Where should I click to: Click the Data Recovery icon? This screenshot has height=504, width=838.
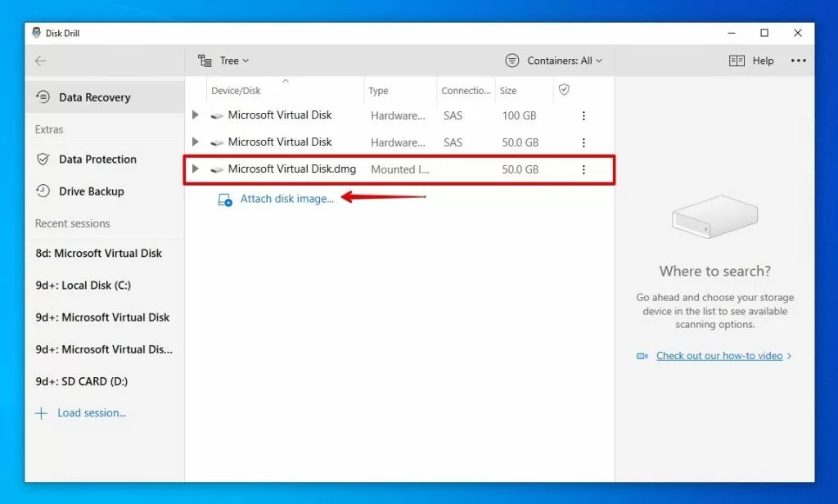(x=43, y=97)
